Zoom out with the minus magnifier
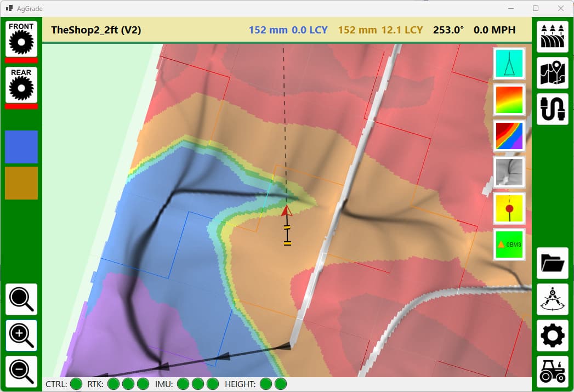The image size is (574, 392). pos(21,372)
